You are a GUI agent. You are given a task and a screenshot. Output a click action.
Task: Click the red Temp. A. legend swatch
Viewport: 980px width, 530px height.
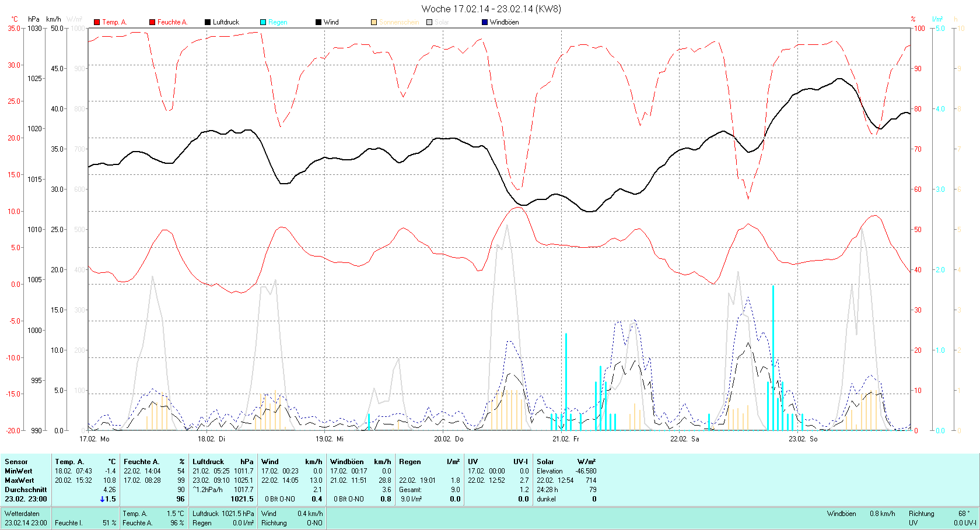point(97,22)
